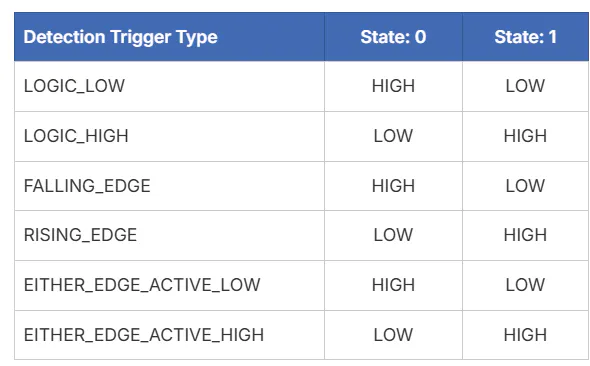
Task: Select the State: 0 column header
Action: coord(393,37)
